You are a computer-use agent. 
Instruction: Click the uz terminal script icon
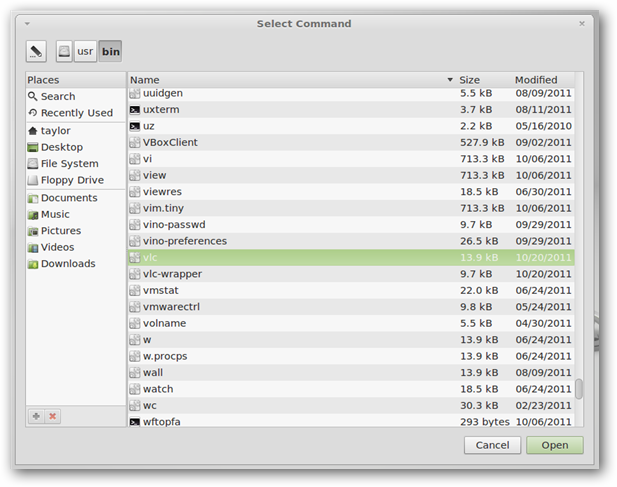pos(135,126)
